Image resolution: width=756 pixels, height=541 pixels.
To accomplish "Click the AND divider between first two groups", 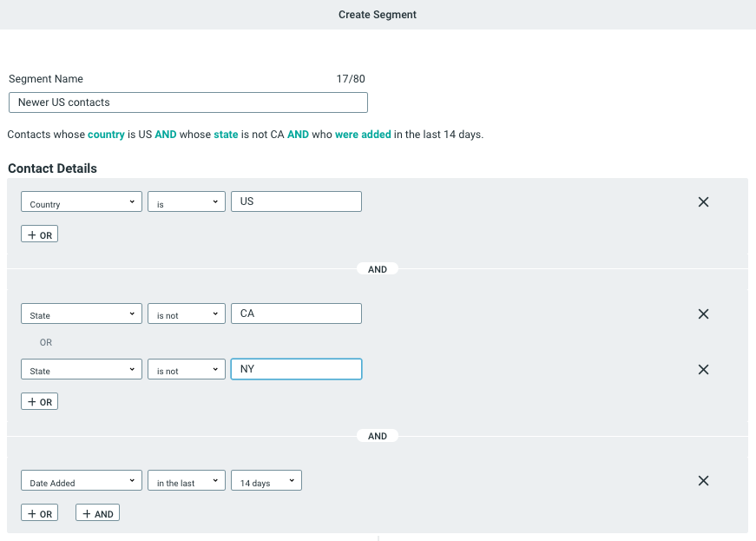I will pos(378,269).
